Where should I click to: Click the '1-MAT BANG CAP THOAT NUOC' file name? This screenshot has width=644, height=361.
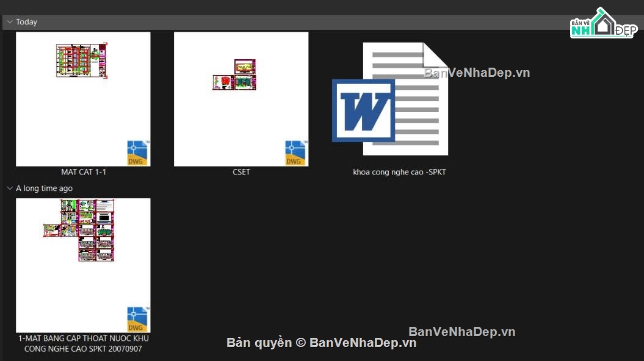tap(84, 343)
